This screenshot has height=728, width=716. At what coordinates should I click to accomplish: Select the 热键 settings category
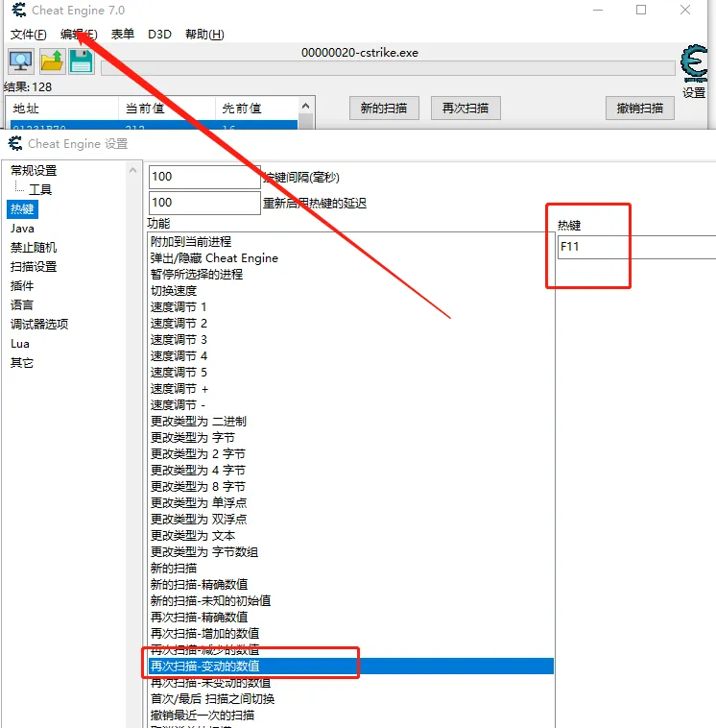pos(22,209)
